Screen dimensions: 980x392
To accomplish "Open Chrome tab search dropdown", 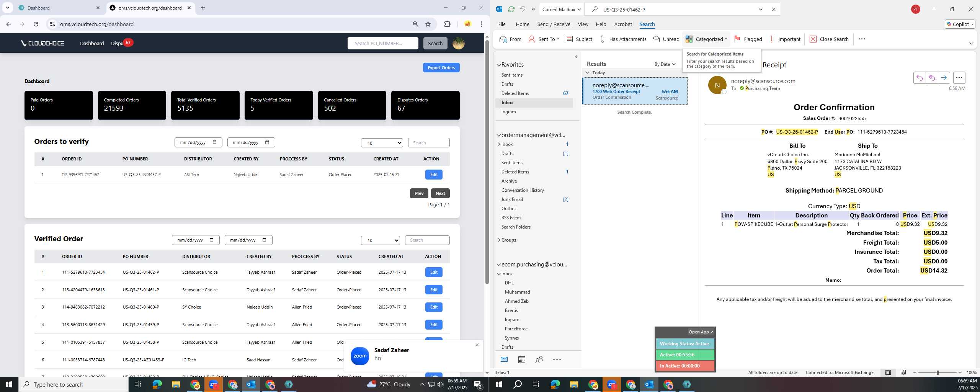I will pos(7,8).
